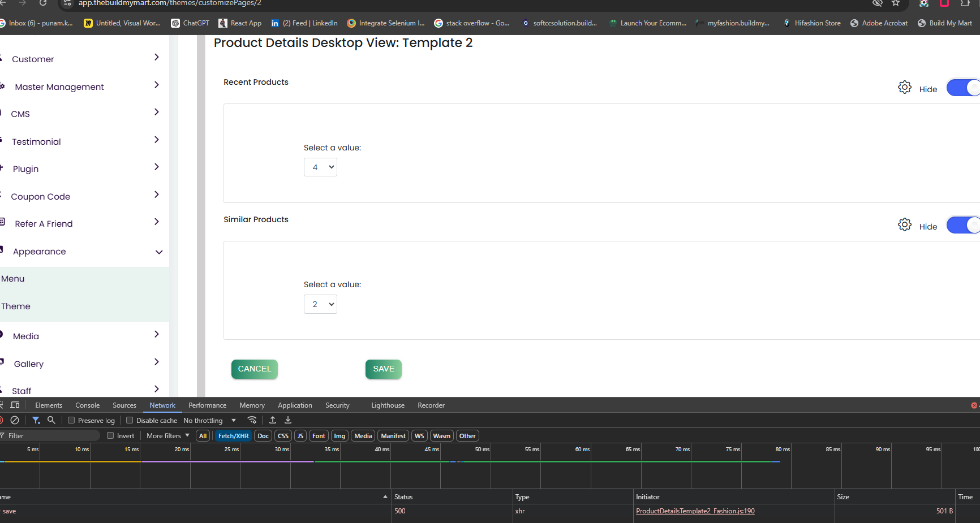The height and width of the screenshot is (523, 980).
Task: Open Integrate Selenium bookmark
Action: coord(386,23)
